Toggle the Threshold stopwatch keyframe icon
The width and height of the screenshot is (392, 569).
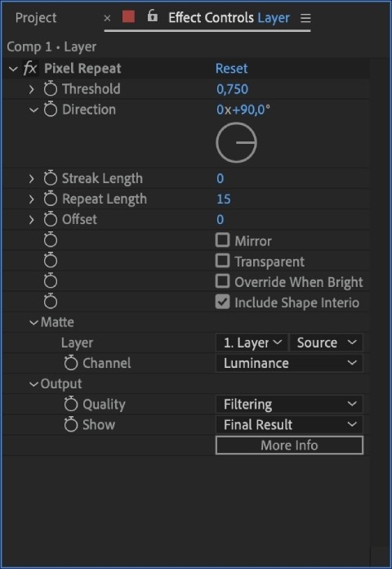tap(51, 89)
